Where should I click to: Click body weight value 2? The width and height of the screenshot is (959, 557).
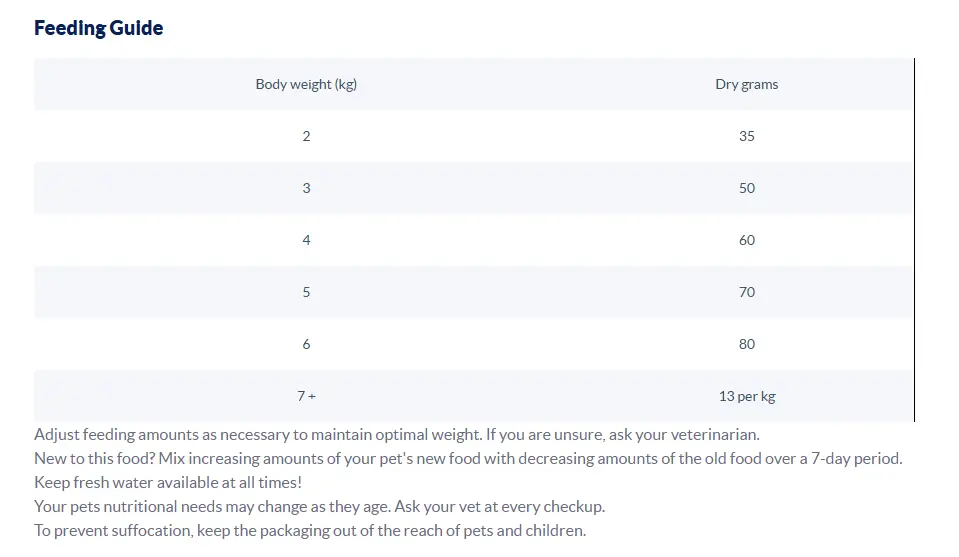click(x=306, y=136)
